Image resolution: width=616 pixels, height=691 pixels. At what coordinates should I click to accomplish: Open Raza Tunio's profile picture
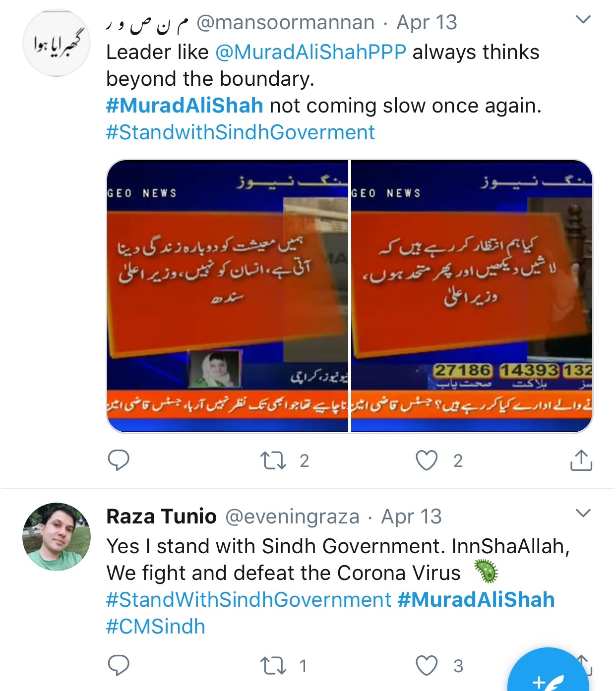[57, 537]
